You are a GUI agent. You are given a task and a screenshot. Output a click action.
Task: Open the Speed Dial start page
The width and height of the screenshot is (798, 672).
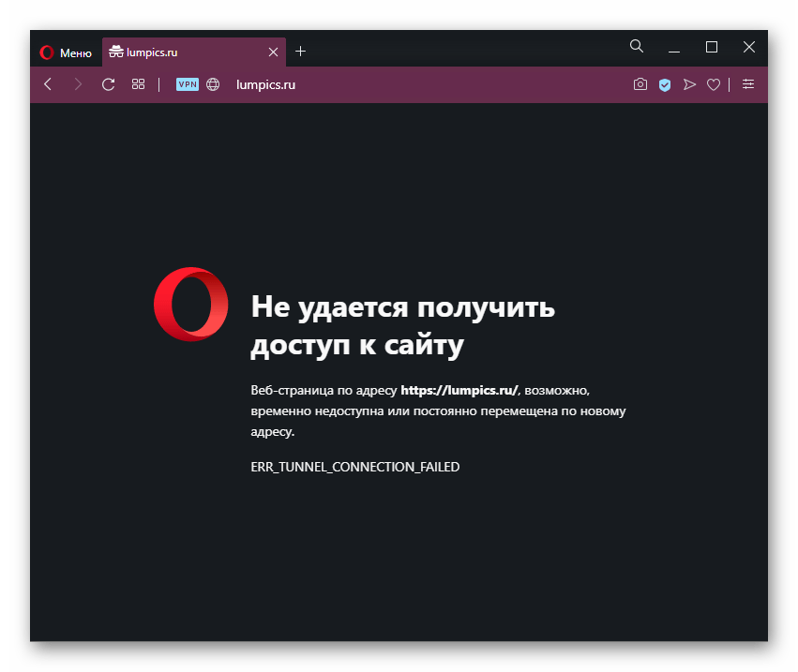pyautogui.click(x=138, y=84)
